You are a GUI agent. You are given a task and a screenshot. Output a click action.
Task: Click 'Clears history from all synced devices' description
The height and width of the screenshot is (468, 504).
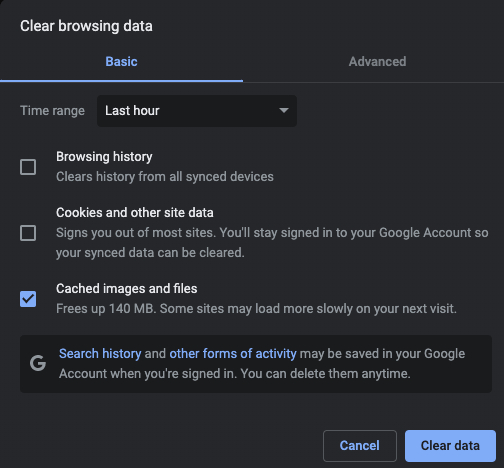pyautogui.click(x=165, y=177)
